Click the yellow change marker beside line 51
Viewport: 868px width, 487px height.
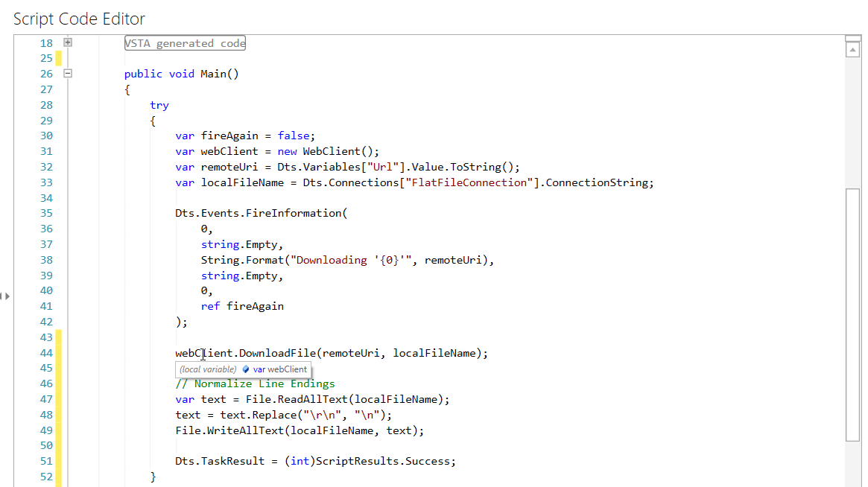[59, 461]
